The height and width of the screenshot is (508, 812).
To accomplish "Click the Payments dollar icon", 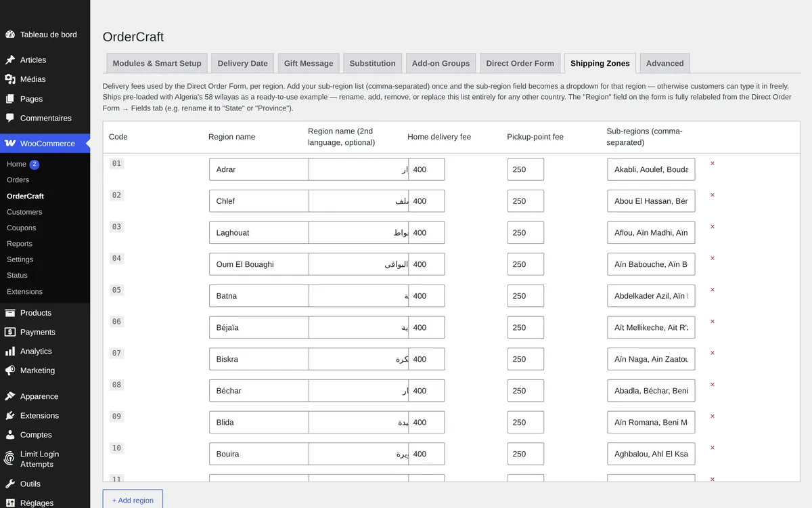I will tap(10, 332).
